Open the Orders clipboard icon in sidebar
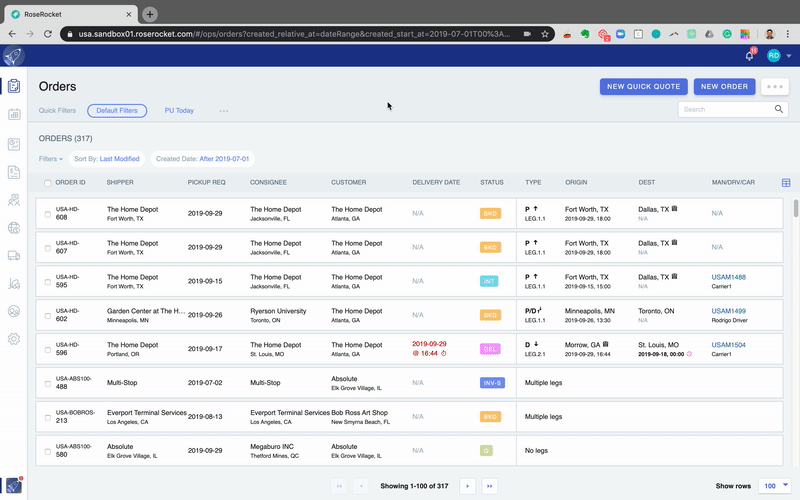 pos(14,86)
